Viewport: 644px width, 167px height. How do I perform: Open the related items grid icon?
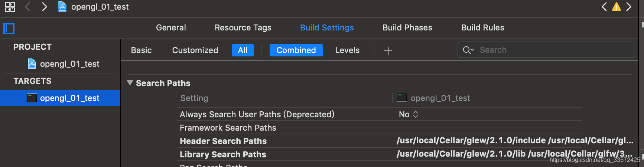10,7
